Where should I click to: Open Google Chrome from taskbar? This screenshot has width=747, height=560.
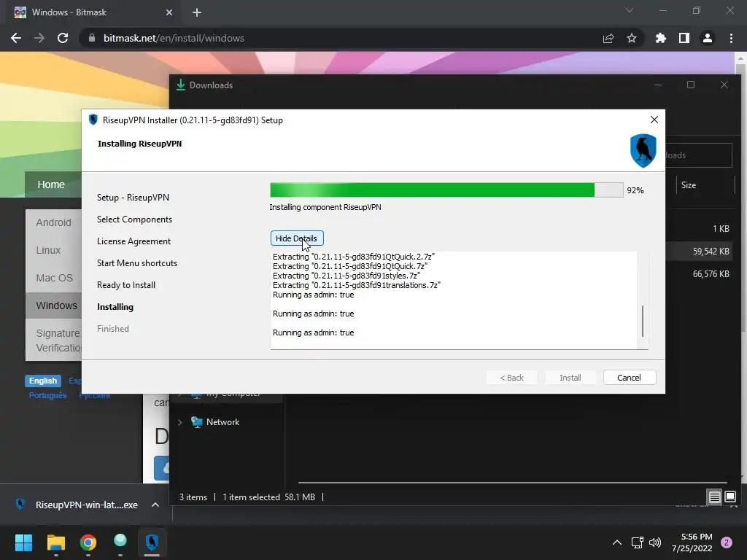click(x=88, y=542)
